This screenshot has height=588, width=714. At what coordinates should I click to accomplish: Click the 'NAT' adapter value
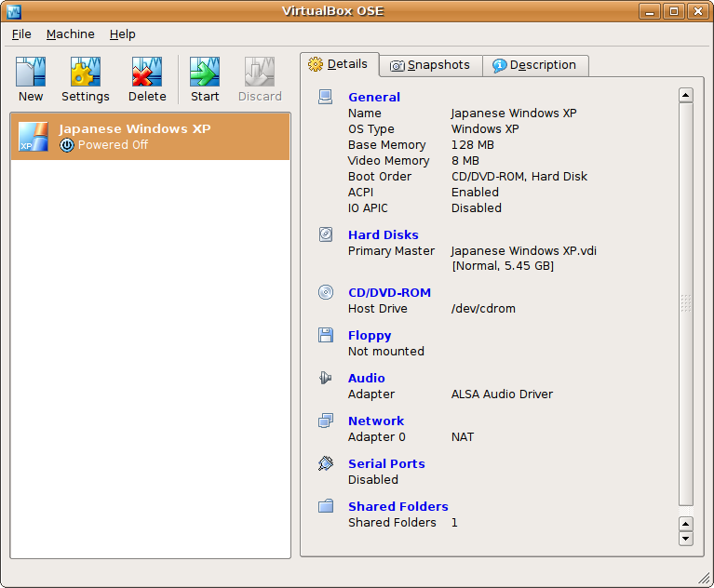pyautogui.click(x=462, y=437)
